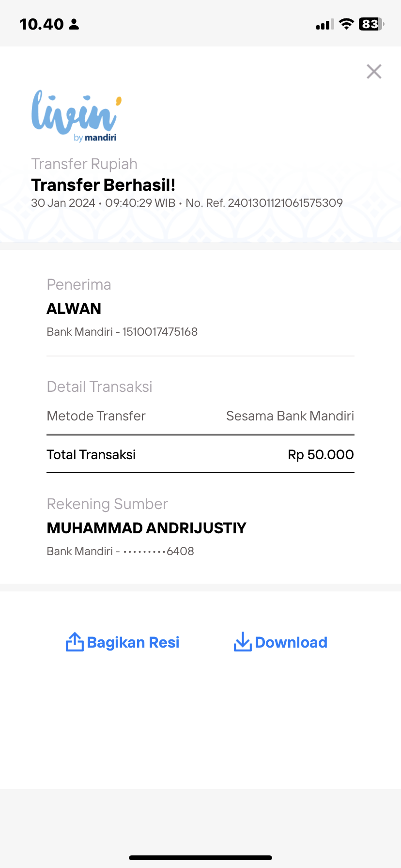Tap the Download text button
Viewport: 401px width, 868px height.
(291, 642)
